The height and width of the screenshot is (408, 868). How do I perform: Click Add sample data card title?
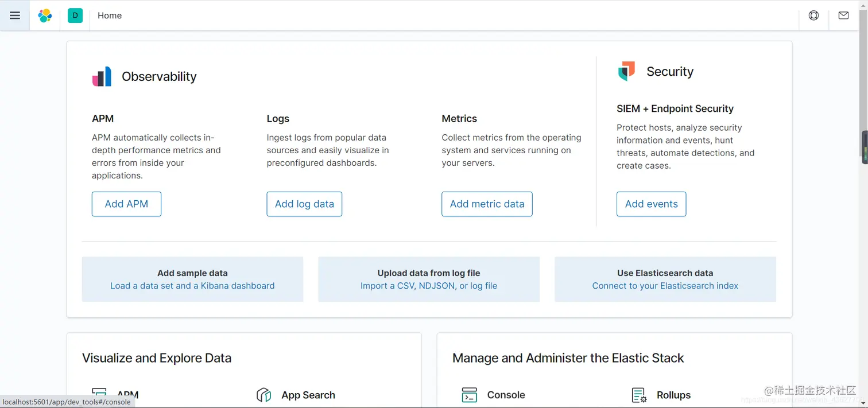192,273
